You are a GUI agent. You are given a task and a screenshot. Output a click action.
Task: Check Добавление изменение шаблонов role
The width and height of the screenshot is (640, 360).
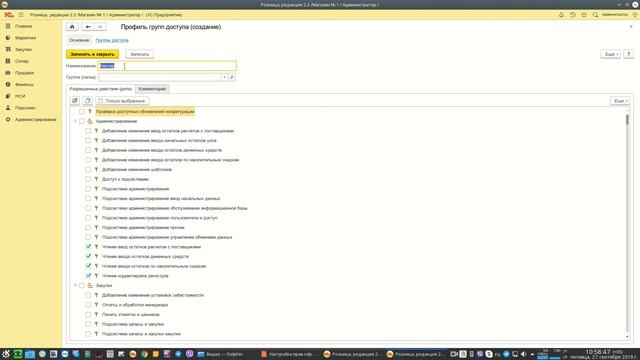[88, 169]
